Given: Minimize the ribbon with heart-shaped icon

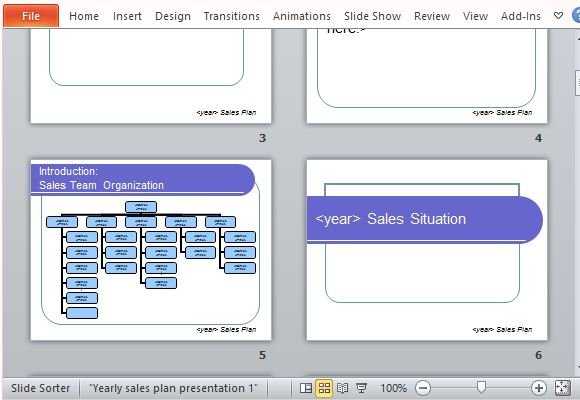Looking at the screenshot, I should [x=558, y=16].
